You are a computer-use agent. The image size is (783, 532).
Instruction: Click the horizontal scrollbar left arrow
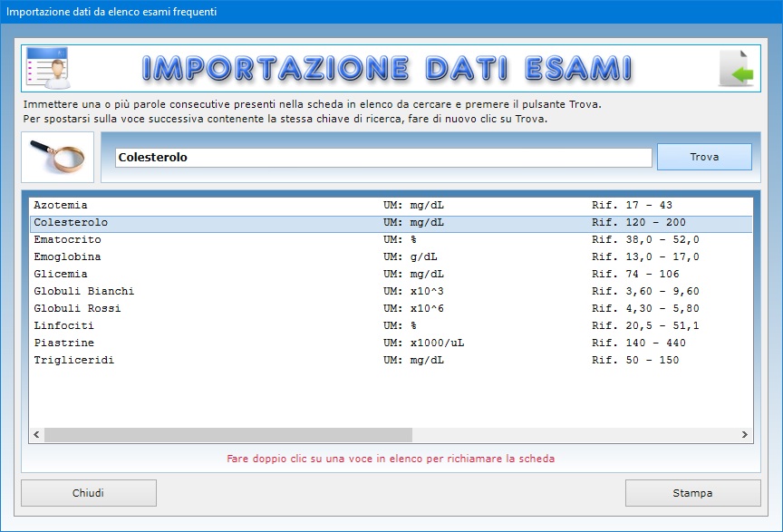(37, 435)
